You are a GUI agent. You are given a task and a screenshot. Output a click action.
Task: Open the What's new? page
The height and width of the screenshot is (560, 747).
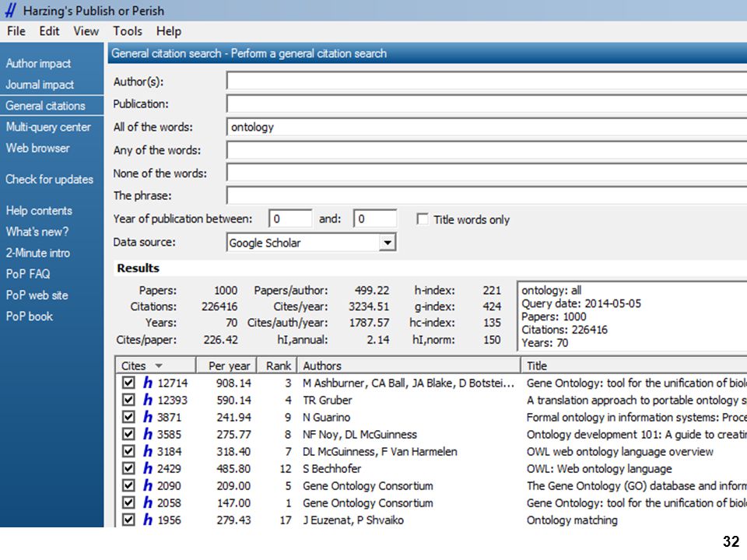tap(37, 232)
